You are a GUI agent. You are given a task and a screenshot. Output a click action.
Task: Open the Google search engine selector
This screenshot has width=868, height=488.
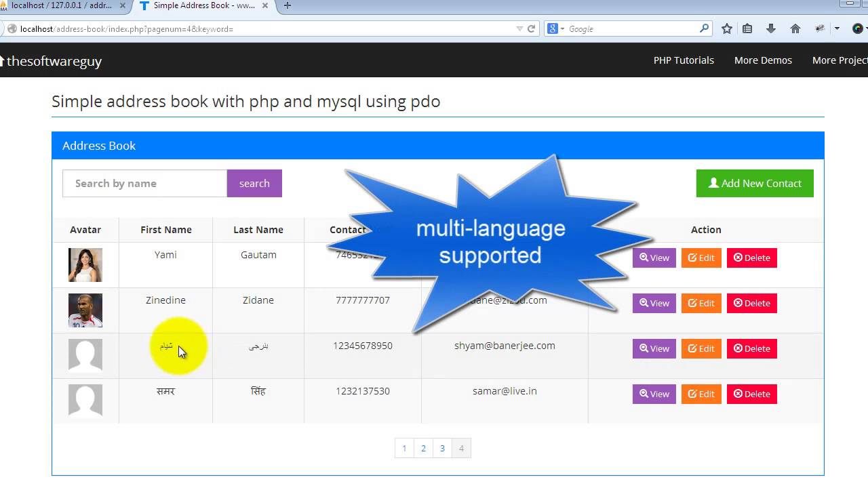coord(556,28)
